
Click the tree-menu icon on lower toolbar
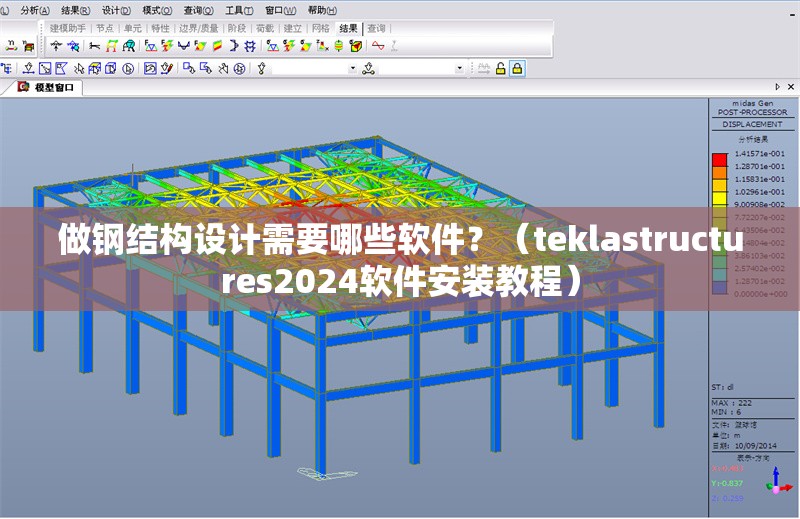click(x=7, y=68)
